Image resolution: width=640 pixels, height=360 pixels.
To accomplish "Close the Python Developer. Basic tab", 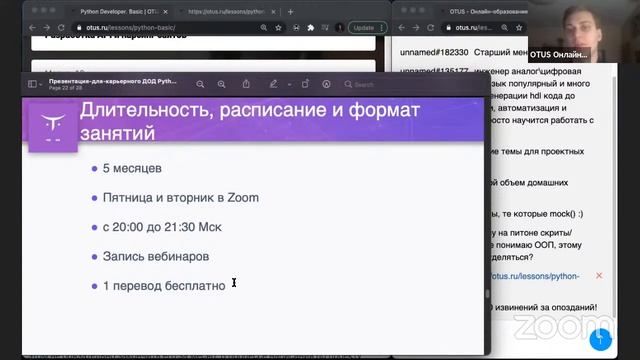I will pyautogui.click(x=165, y=12).
